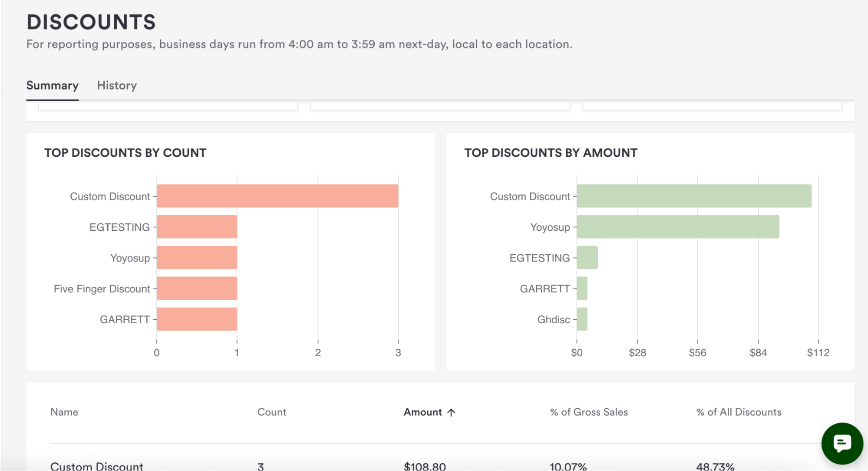
Task: Click Custom Discount green bar in amount chart
Action: tap(693, 196)
